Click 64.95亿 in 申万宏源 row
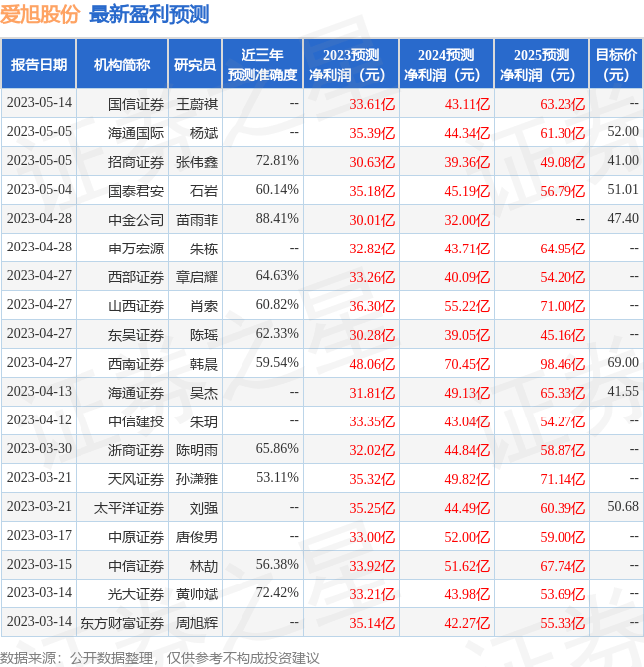644x667 pixels. click(563, 249)
